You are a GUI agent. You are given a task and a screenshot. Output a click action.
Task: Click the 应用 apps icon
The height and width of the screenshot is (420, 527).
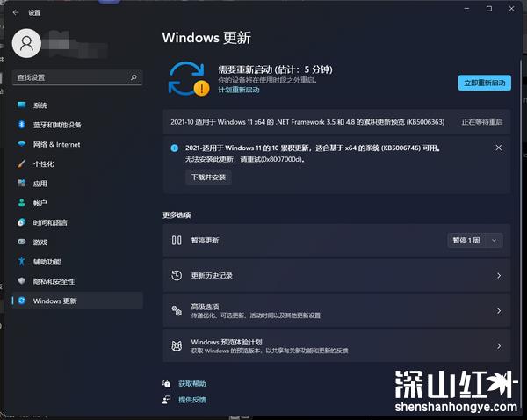pyautogui.click(x=21, y=183)
